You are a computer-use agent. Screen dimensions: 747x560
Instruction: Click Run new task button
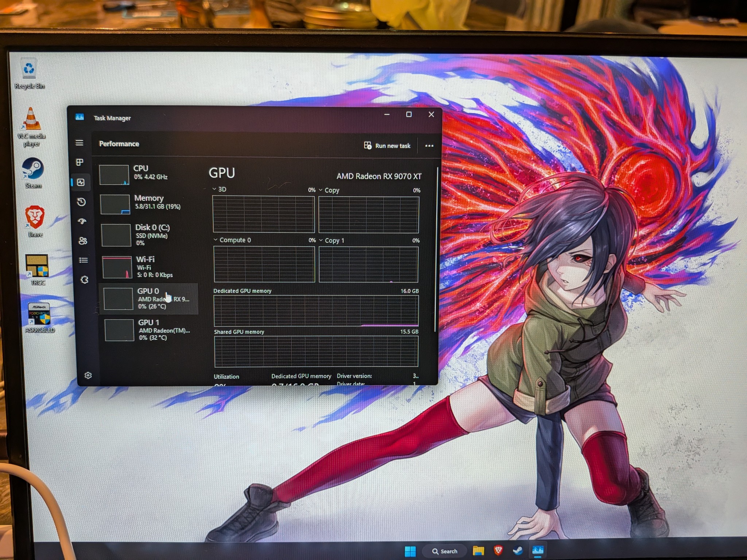pos(387,145)
